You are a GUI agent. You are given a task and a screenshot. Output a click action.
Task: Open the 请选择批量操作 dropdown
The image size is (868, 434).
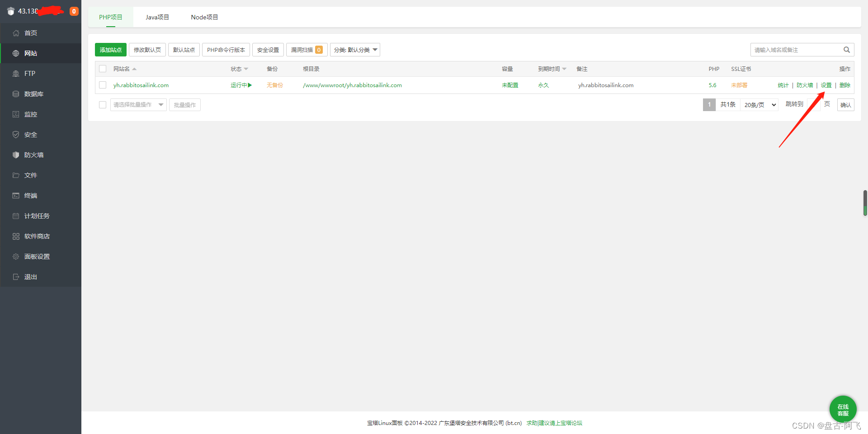tap(138, 105)
